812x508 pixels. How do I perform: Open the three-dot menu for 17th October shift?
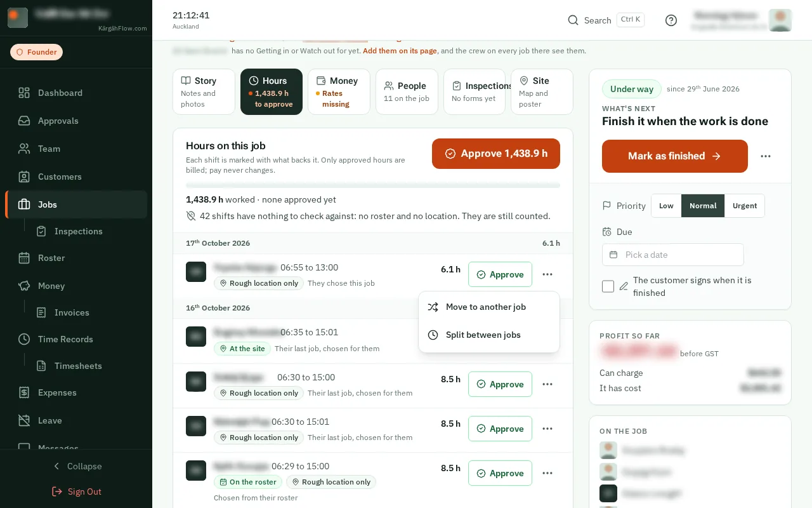tap(547, 274)
